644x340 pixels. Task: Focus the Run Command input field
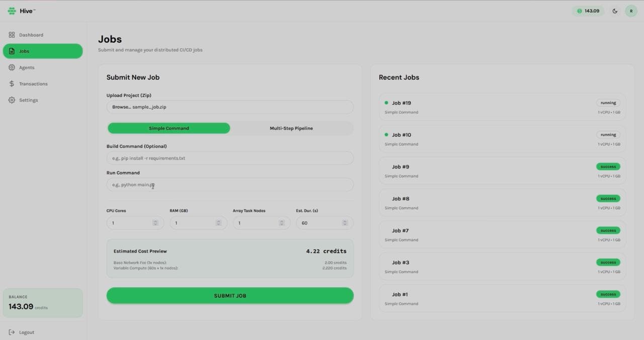230,185
